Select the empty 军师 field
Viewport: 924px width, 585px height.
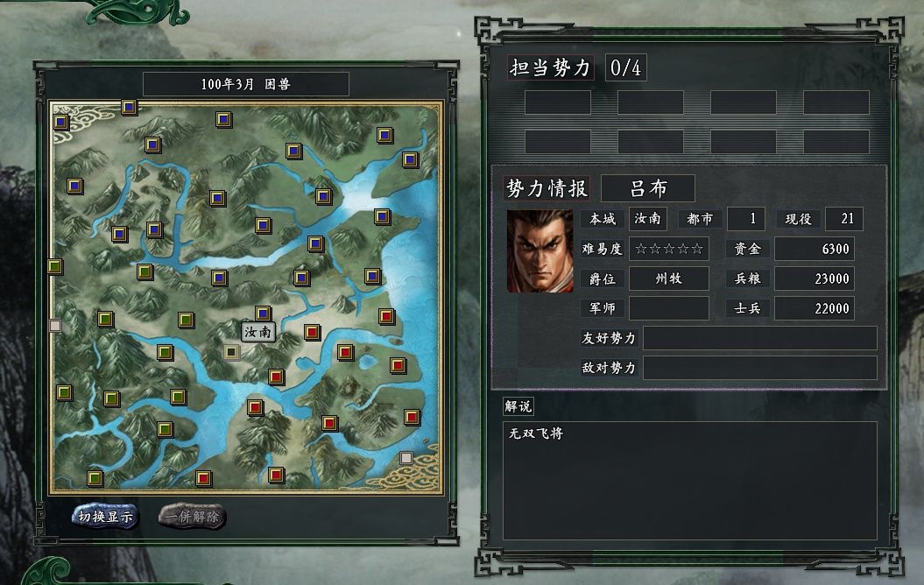click(x=669, y=308)
